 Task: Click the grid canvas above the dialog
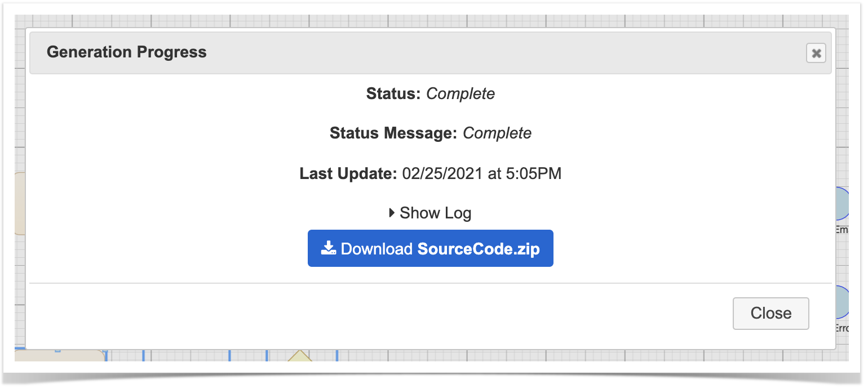click(x=430, y=21)
